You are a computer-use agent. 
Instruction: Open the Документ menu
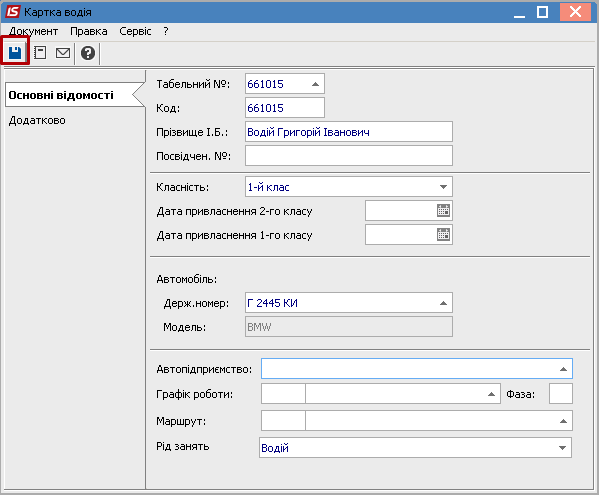click(33, 31)
